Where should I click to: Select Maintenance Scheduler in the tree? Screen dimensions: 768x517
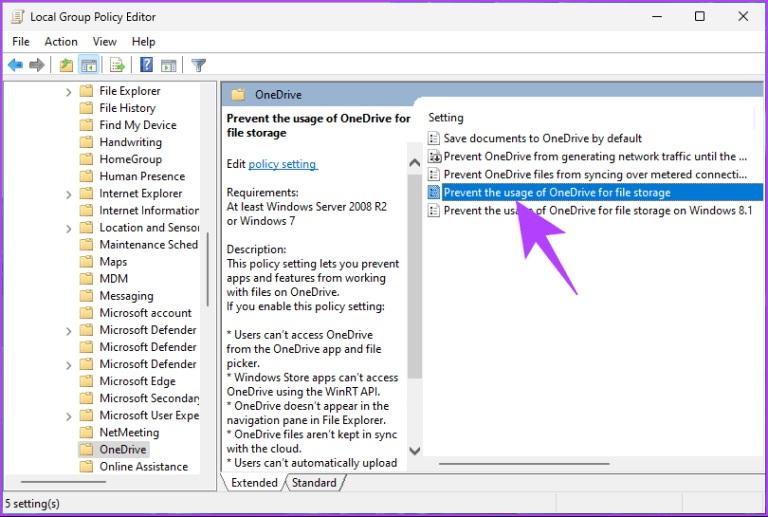click(x=148, y=244)
